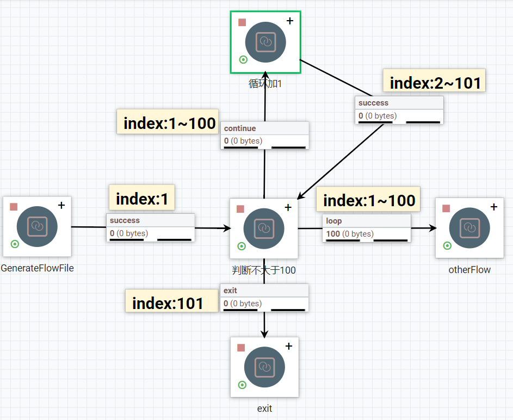Viewport: 513px width, 420px height.
Task: Expand plus icon on 判断不大于100 processor
Action: click(x=288, y=207)
